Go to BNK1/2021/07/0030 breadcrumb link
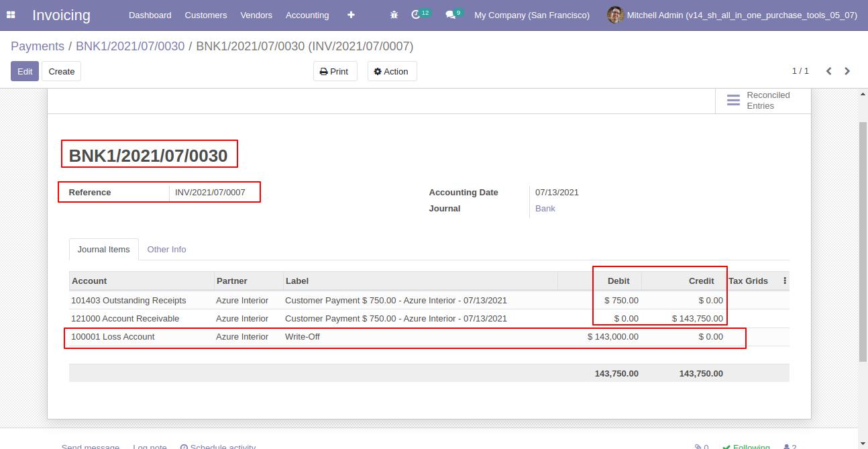The image size is (868, 449). [130, 46]
